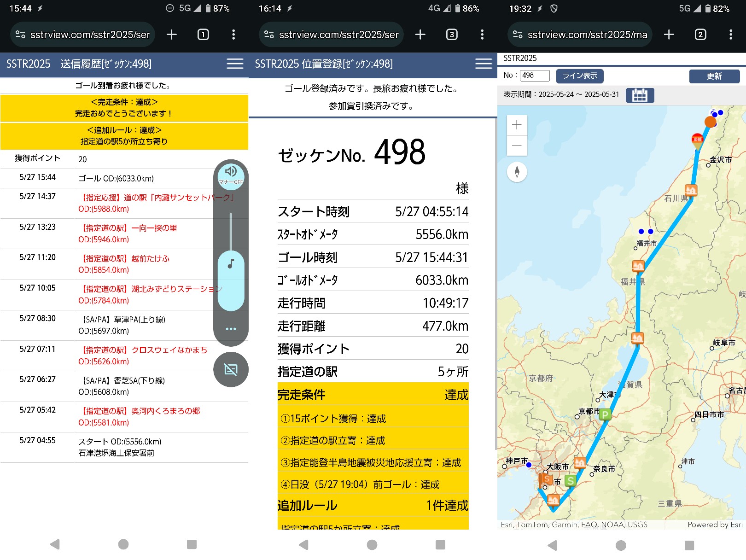746x560 pixels.
Task: Click 追加ルール 1件達成 row
Action: click(373, 505)
